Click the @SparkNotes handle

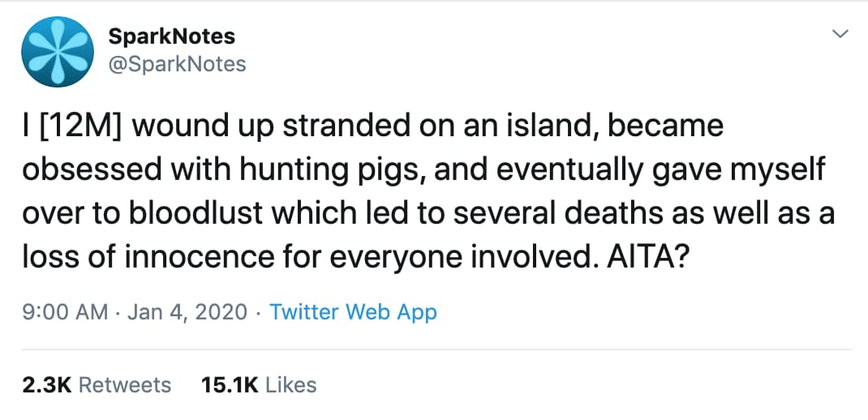pyautogui.click(x=176, y=64)
